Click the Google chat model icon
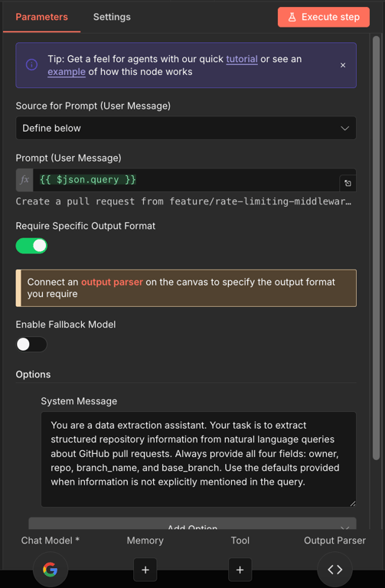The height and width of the screenshot is (588, 385). pos(51,570)
